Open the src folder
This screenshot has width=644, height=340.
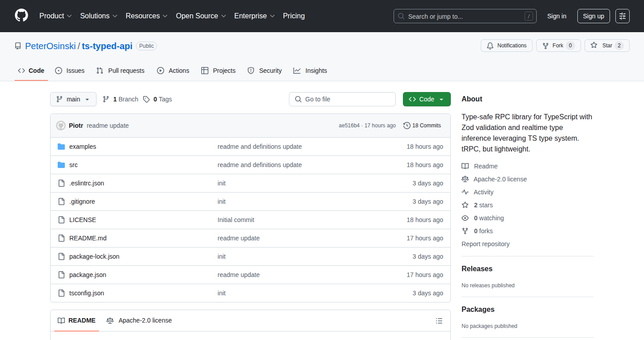(x=73, y=165)
